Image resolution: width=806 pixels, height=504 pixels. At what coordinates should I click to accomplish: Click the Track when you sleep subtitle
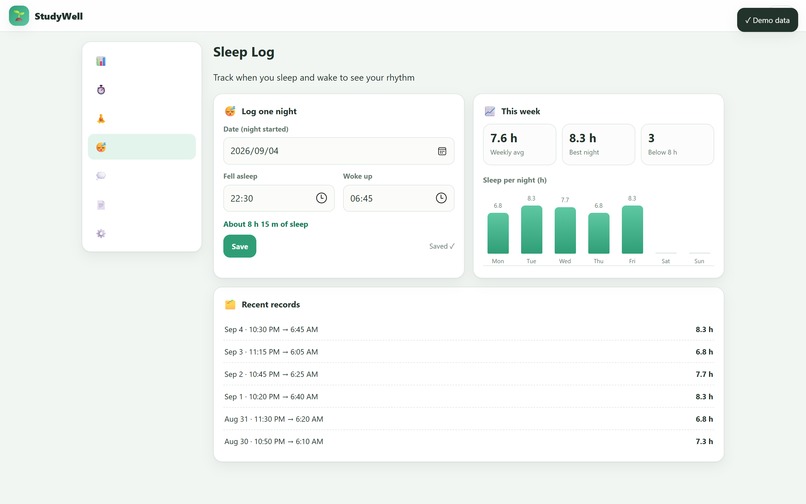pos(314,78)
